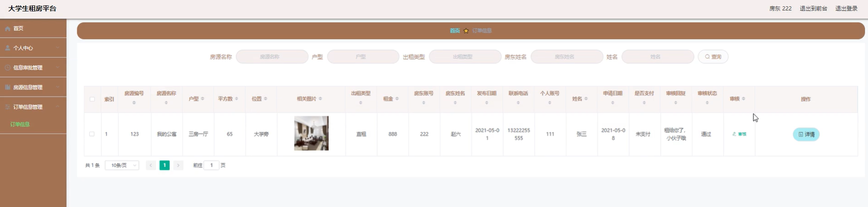868x207 pixels.
Task: Click the list icon beside 订单信息管理
Action: coord(8,107)
